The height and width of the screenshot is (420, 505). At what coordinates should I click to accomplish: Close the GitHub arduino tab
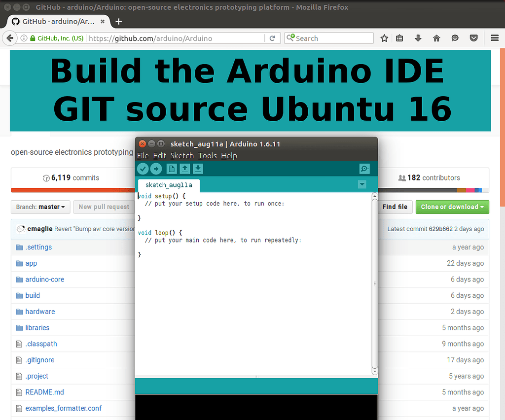103,22
